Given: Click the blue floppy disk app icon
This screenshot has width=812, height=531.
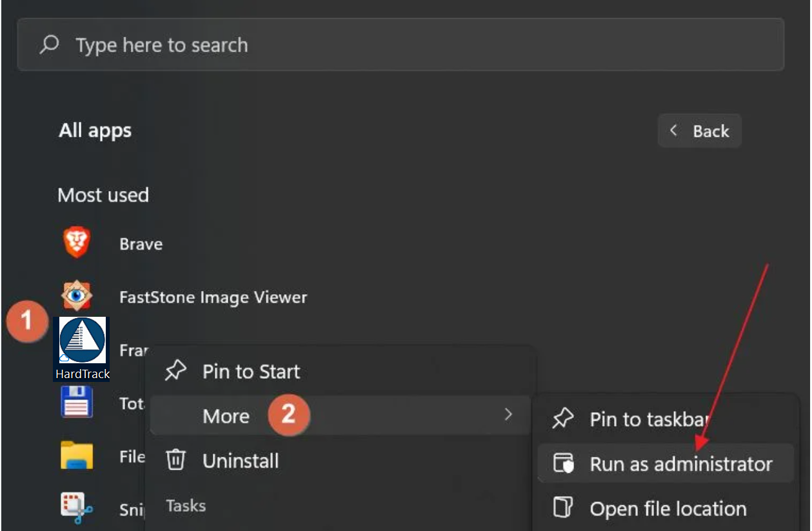Looking at the screenshot, I should click(x=77, y=401).
